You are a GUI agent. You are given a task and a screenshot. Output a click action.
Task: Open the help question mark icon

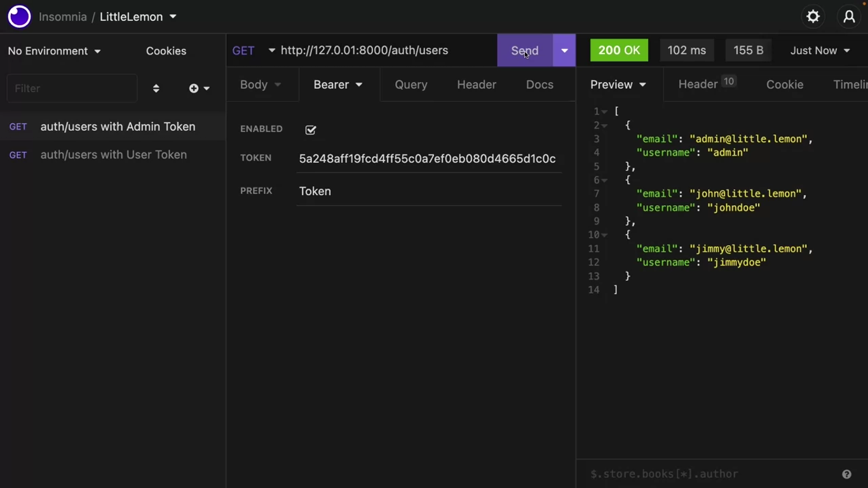(846, 474)
